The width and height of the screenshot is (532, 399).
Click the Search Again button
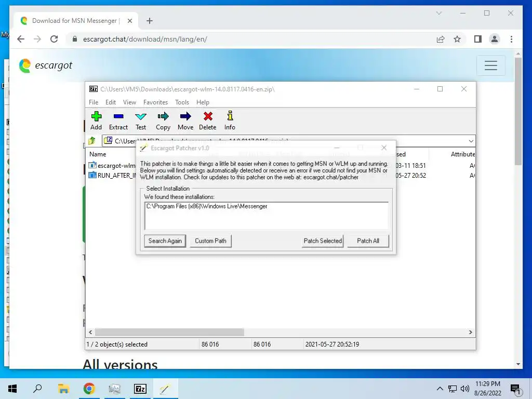pyautogui.click(x=165, y=241)
